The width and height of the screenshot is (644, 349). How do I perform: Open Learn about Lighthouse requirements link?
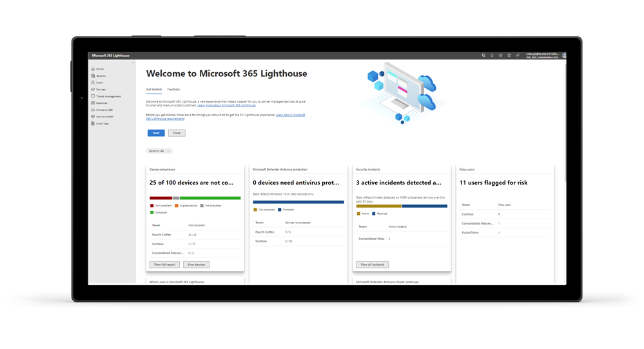pos(226,117)
